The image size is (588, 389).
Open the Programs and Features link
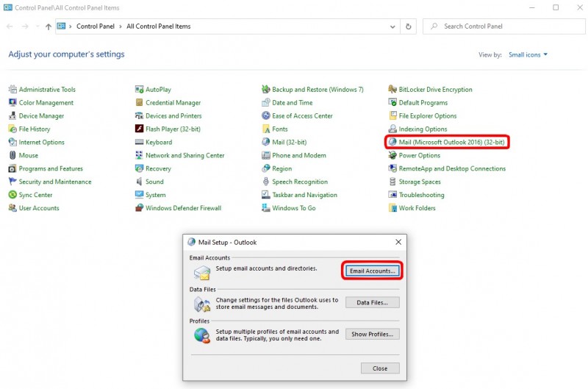pyautogui.click(x=51, y=168)
